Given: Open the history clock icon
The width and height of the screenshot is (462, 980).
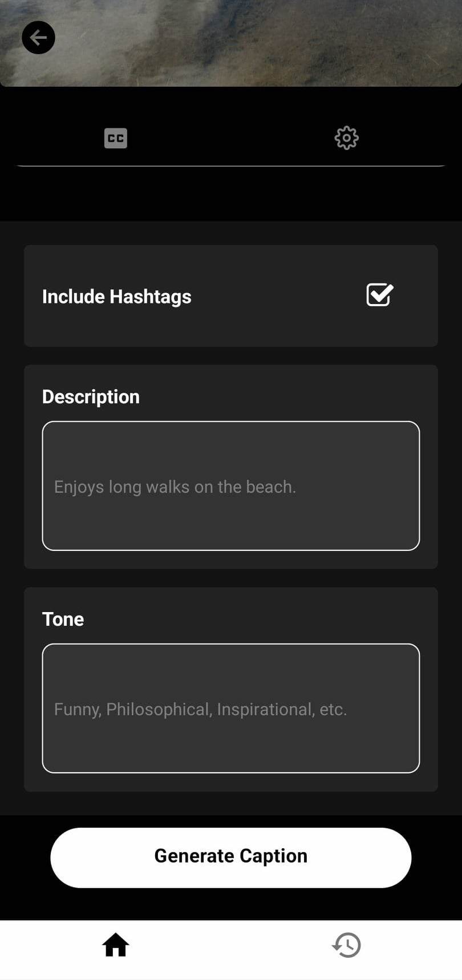Looking at the screenshot, I should click(x=346, y=945).
